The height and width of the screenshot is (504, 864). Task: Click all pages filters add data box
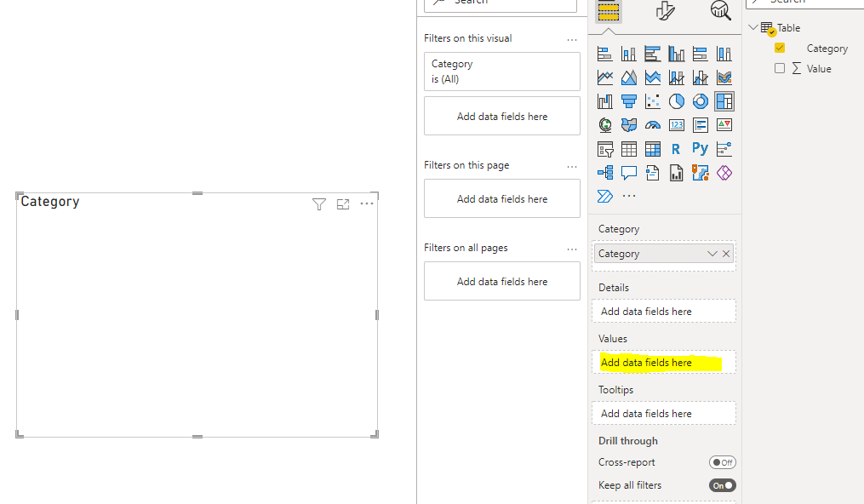(502, 282)
